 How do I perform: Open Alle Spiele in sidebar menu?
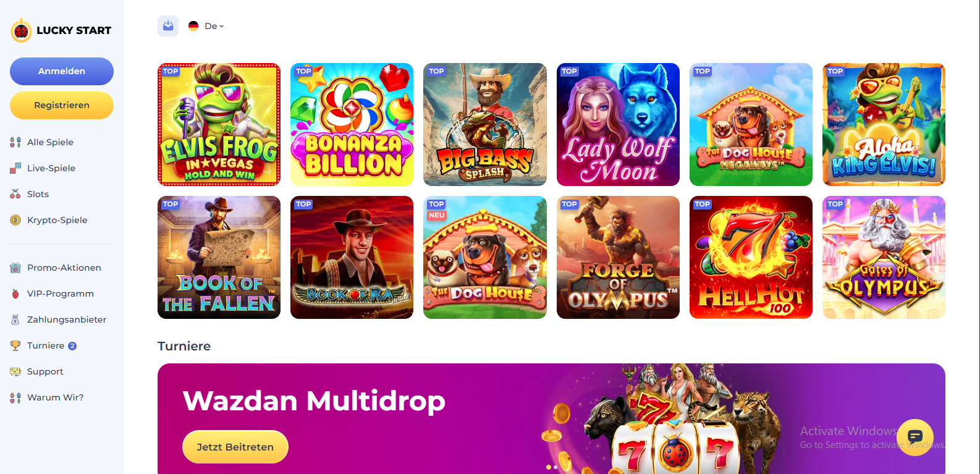(50, 142)
